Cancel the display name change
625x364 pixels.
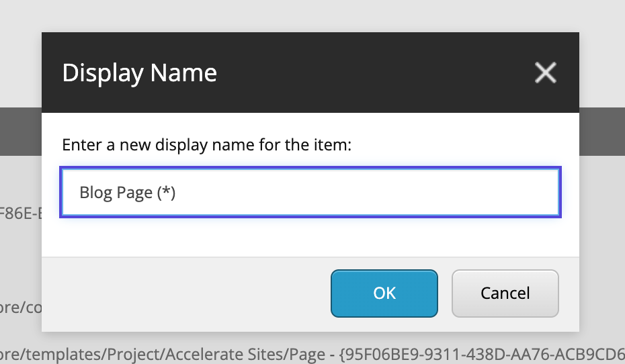pos(505,293)
